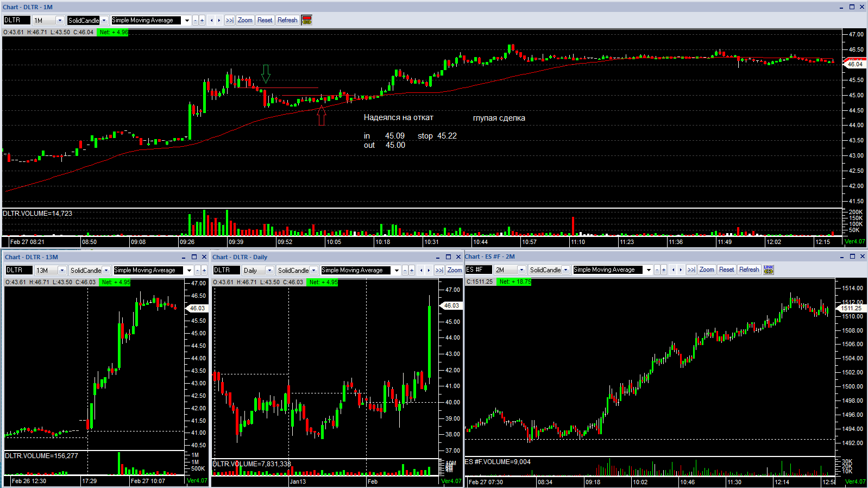Click Zoom button in DLTR Daily chart
Screen dimensions: 868x488
tap(455, 270)
